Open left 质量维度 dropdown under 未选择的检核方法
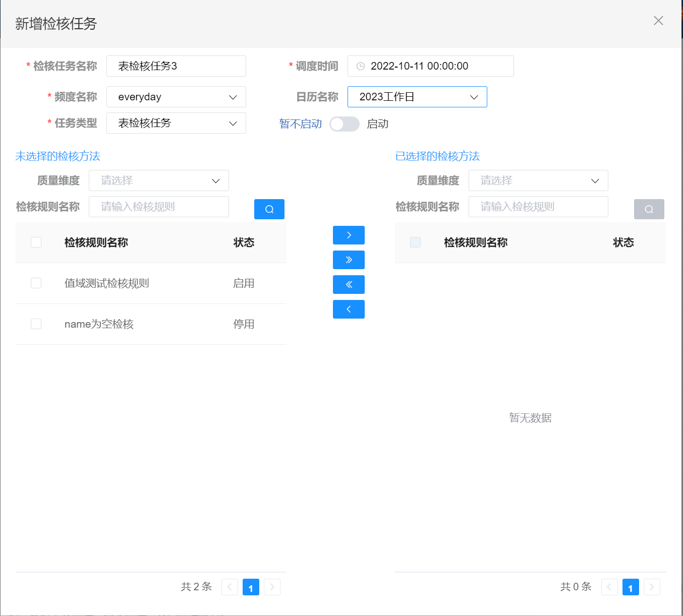Image resolution: width=683 pixels, height=616 pixels. 159,180
